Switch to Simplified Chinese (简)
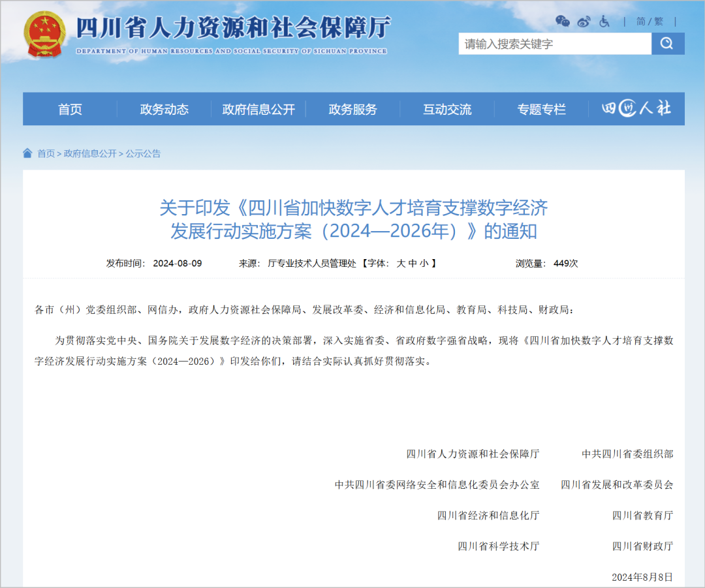 point(640,22)
